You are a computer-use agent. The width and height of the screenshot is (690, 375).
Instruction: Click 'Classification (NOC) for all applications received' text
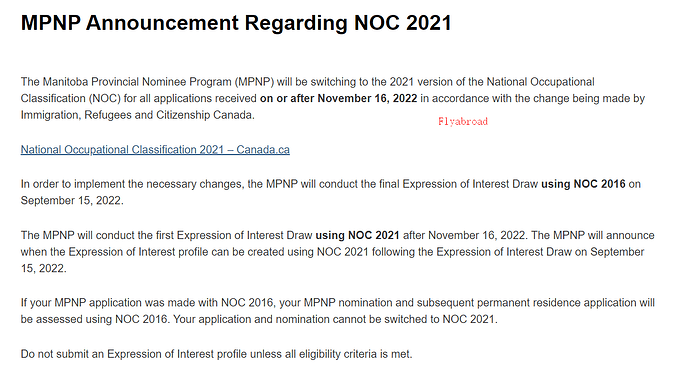pos(139,98)
